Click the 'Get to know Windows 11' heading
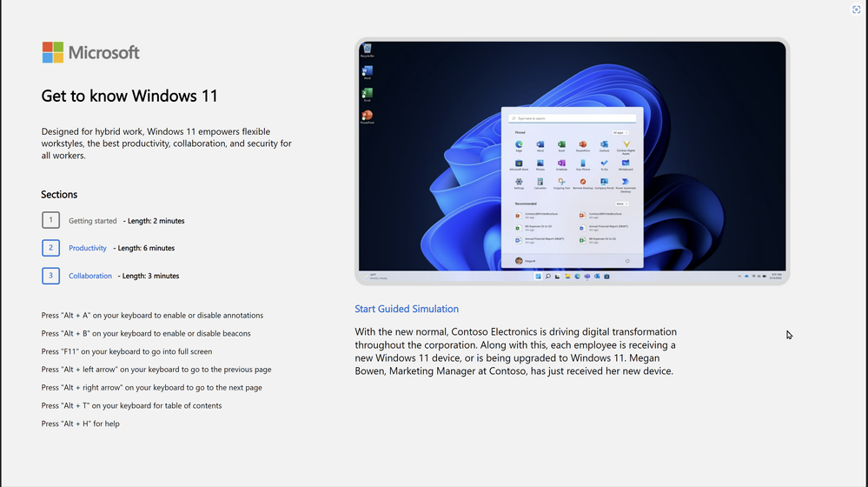Viewport: 868px width, 487px height. coord(129,96)
